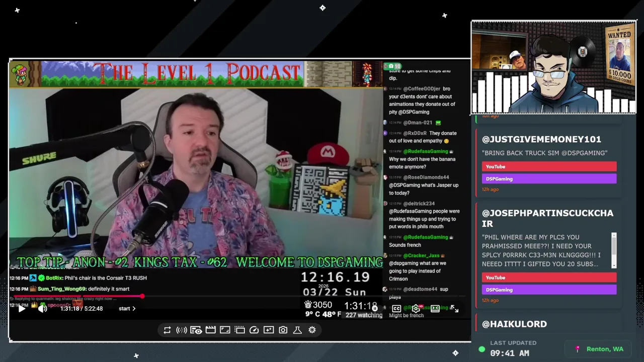Click DSPGaming bar under JOSEPHPARTINSCUCKCHAIR

(x=549, y=290)
